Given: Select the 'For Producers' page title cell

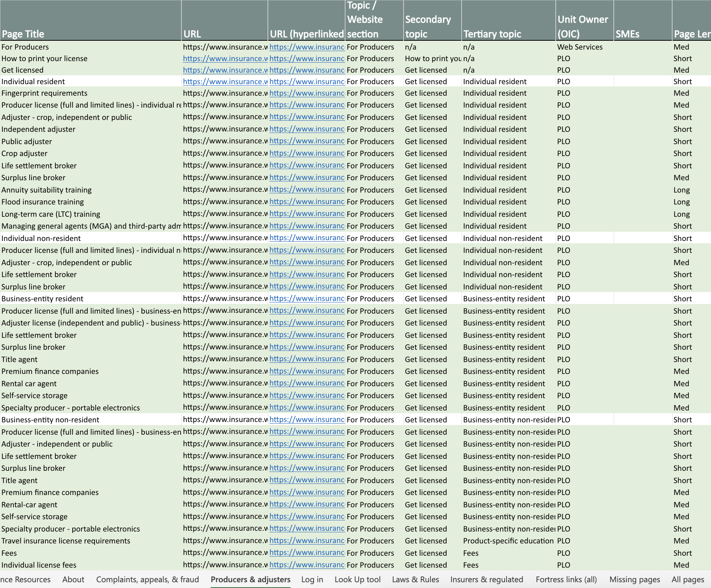Looking at the screenshot, I should (x=91, y=47).
